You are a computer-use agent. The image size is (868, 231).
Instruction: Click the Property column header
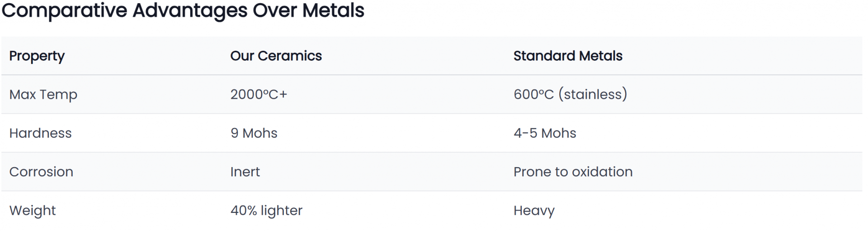click(37, 56)
